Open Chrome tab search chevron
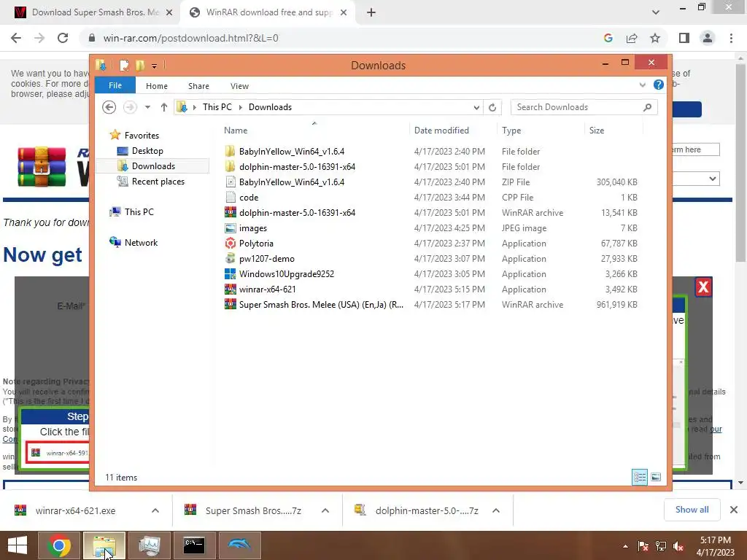 [x=656, y=12]
